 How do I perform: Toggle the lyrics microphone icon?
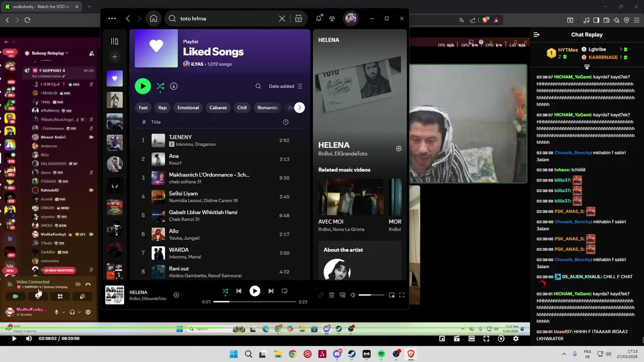(x=321, y=295)
